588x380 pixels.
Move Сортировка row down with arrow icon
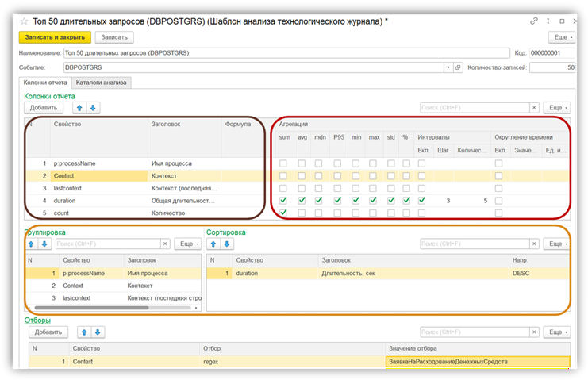(x=226, y=244)
